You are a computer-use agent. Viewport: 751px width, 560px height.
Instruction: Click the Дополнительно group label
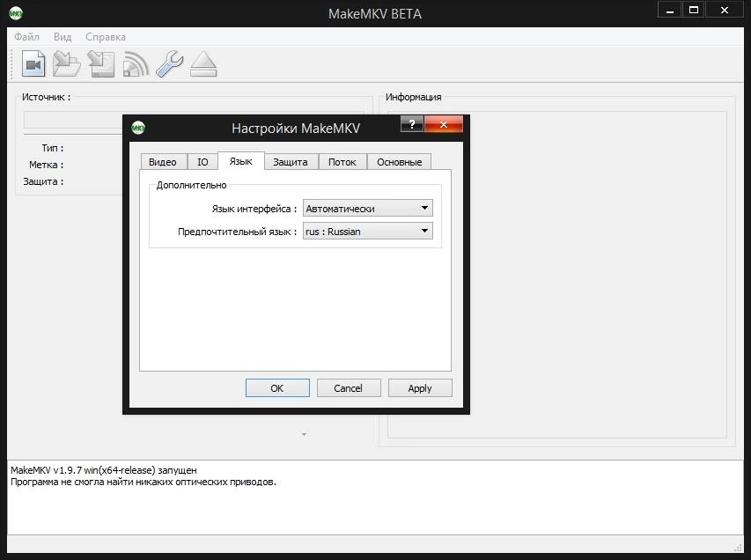coord(192,185)
